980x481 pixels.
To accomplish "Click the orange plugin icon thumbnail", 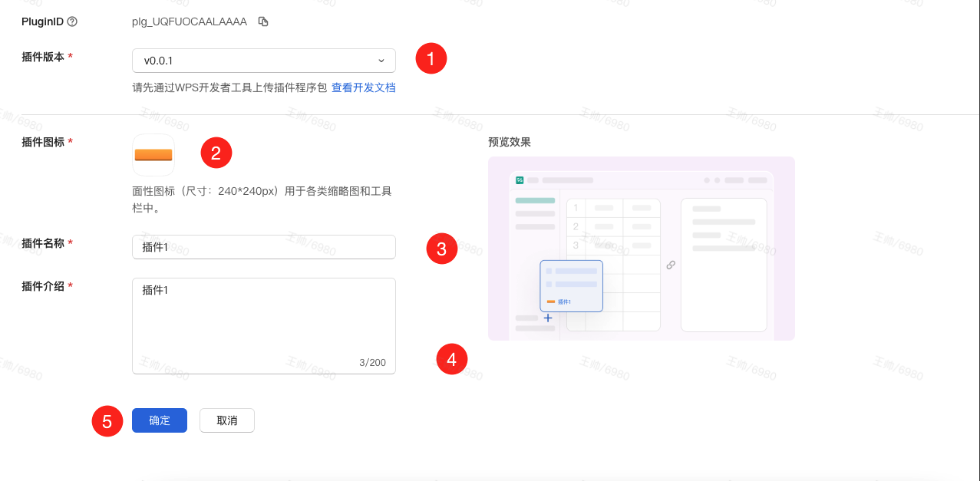I will click(x=153, y=155).
